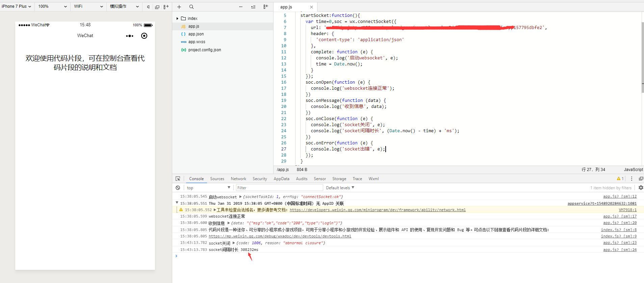Switch to the Network tab
This screenshot has width=644, height=283.
pyautogui.click(x=238, y=179)
